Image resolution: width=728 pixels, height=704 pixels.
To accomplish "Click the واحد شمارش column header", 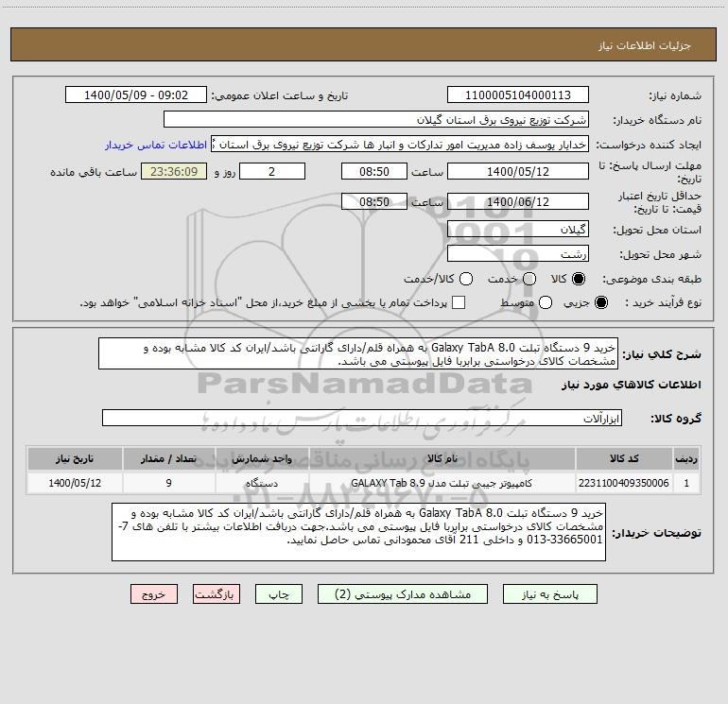I will [262, 458].
